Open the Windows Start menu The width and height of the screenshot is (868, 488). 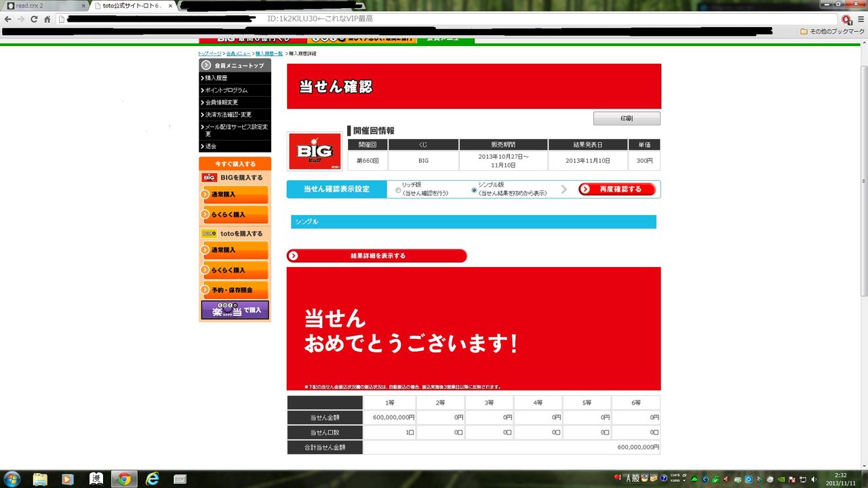tap(13, 479)
